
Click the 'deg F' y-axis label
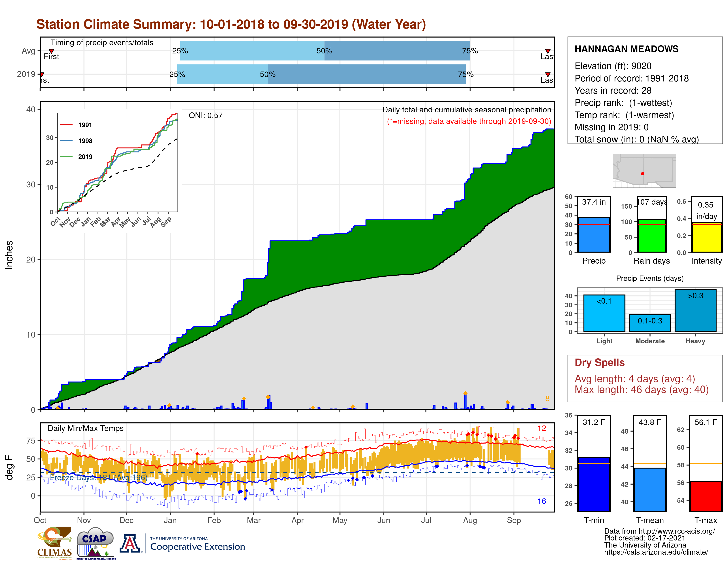9,467
